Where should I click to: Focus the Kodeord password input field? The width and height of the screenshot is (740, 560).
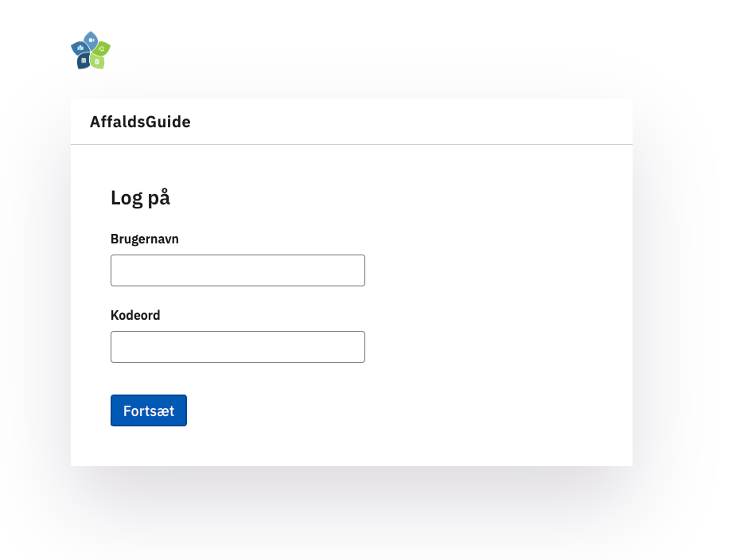point(238,347)
